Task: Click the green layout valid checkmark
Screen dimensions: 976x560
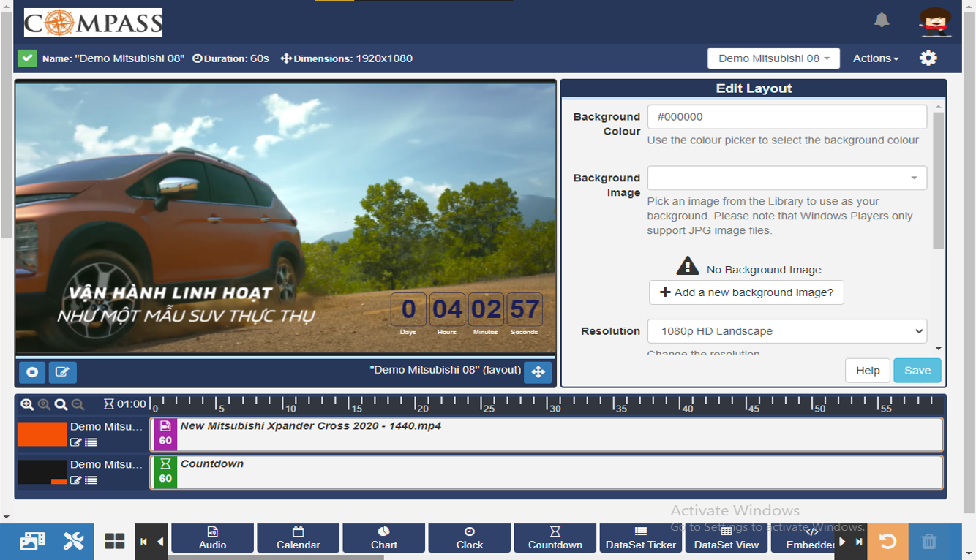Action: point(28,58)
